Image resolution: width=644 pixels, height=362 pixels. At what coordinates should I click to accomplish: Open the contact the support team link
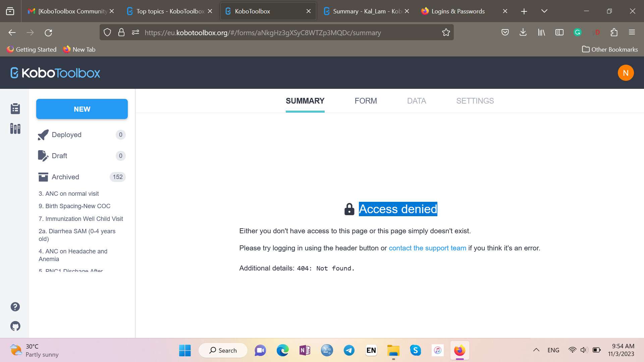[x=427, y=248]
